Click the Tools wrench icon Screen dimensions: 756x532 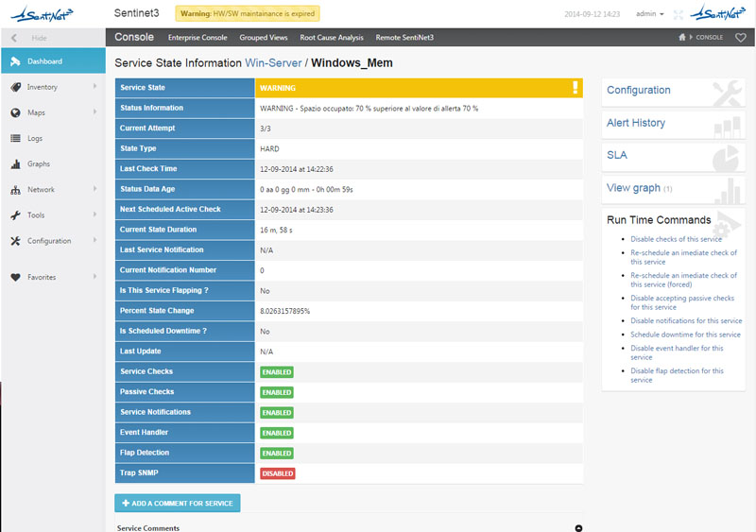[x=15, y=215]
